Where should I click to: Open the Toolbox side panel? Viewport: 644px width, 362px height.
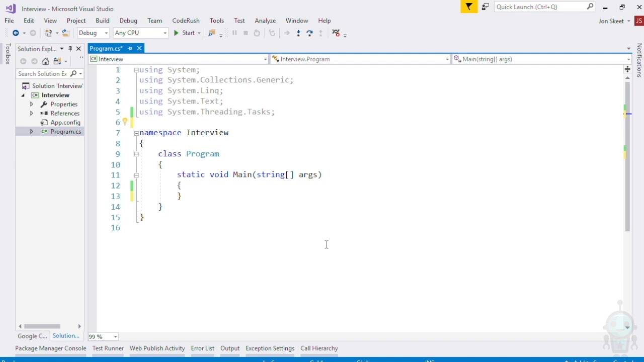click(x=8, y=54)
